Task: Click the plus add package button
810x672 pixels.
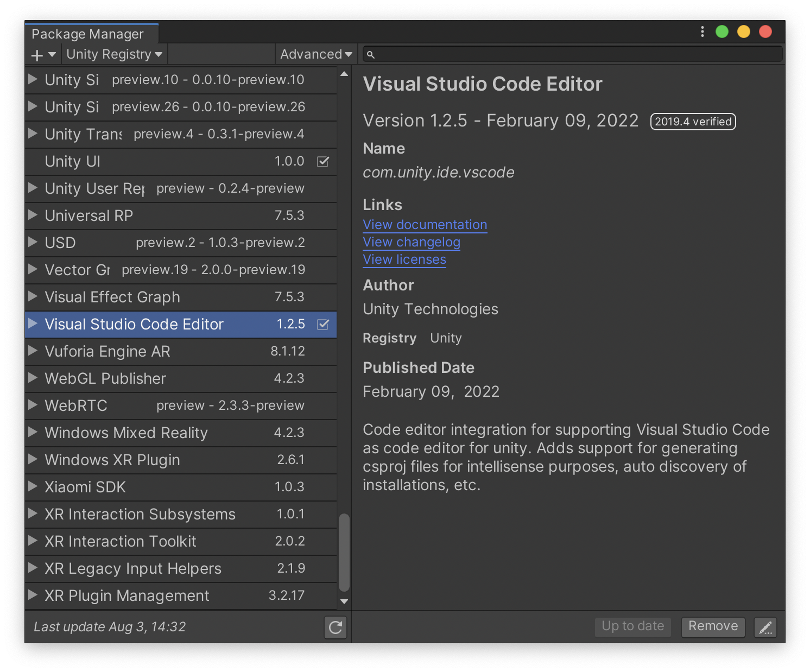Action: (x=37, y=55)
